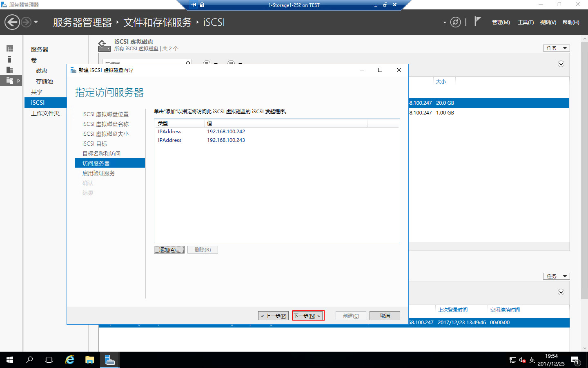The height and width of the screenshot is (368, 588).
Task: Go to wizard step iSCSI 虚拟磁盘位置
Action: pyautogui.click(x=105, y=114)
